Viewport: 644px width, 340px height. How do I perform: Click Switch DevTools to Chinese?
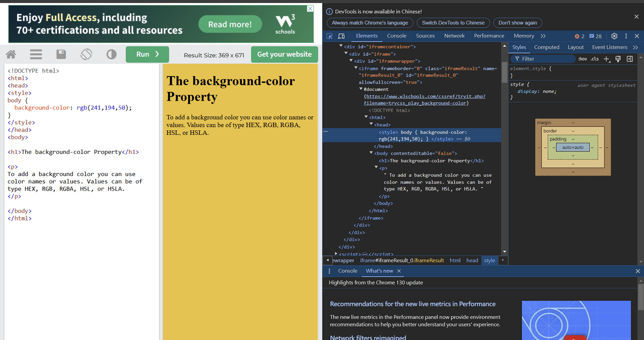tap(453, 23)
